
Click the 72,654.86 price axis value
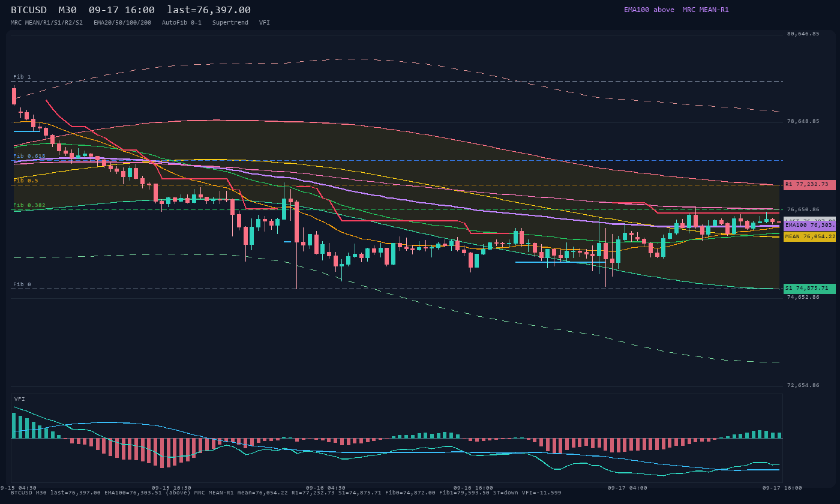point(803,385)
